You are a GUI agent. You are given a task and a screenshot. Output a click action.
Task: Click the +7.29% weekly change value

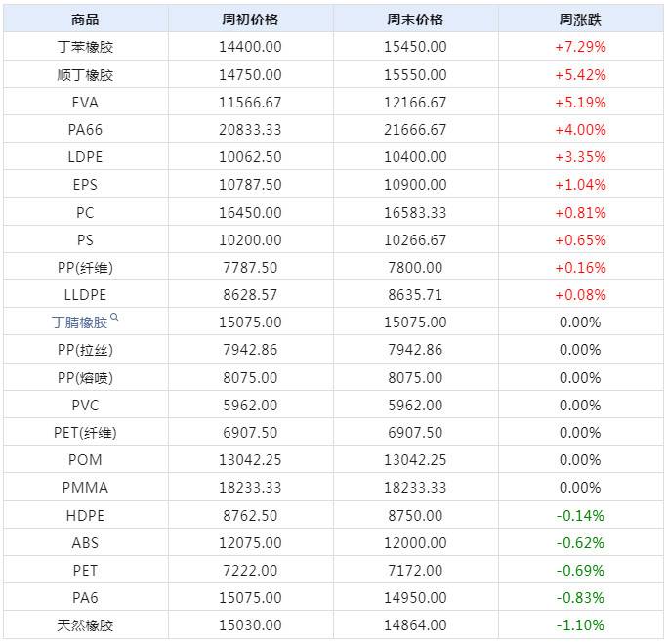(x=580, y=47)
